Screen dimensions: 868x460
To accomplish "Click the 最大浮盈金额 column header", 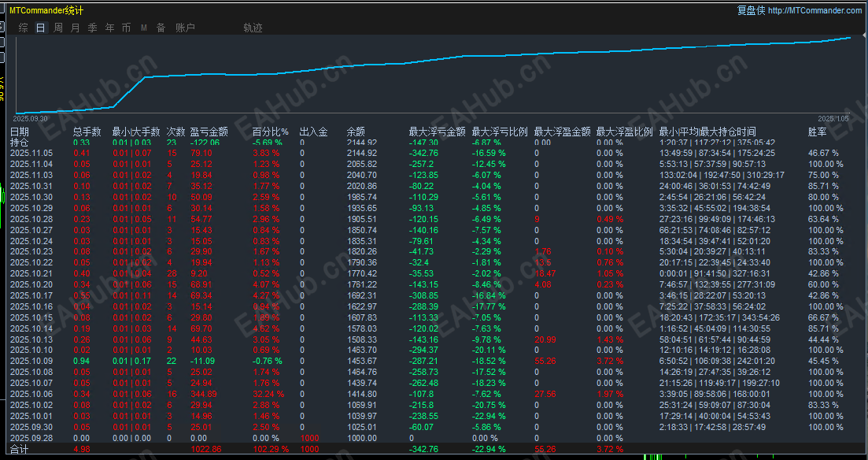I will (563, 132).
